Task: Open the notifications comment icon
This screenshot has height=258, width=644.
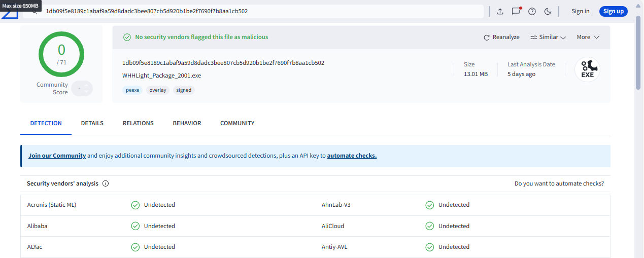Action: coord(516,11)
